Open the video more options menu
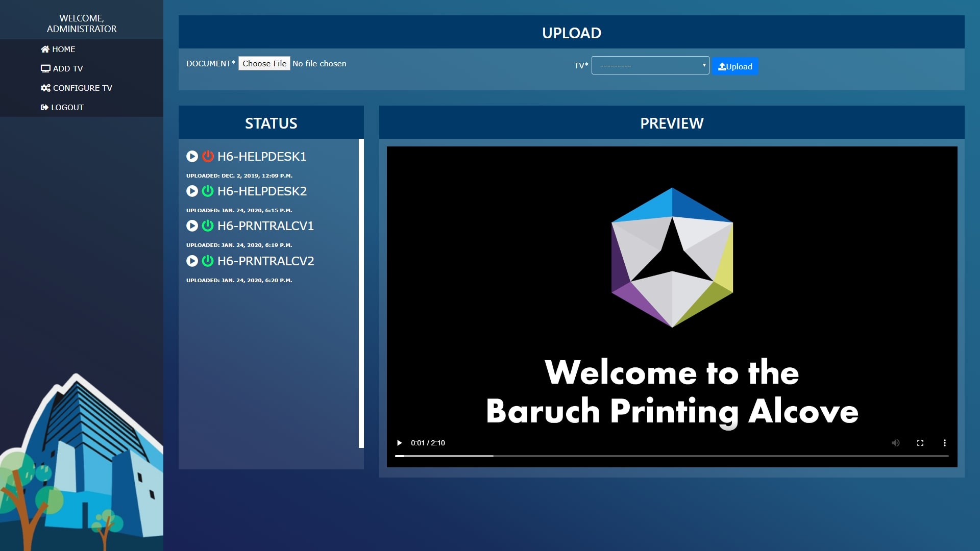Screen dimensions: 980x551 [944, 443]
